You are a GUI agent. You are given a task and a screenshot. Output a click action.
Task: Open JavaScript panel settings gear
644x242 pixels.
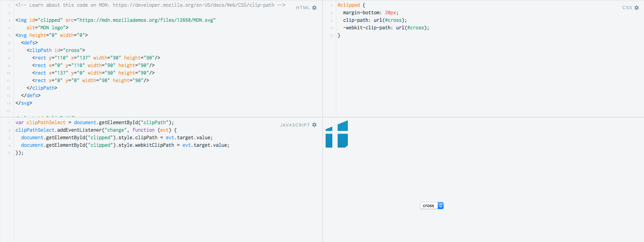314,125
